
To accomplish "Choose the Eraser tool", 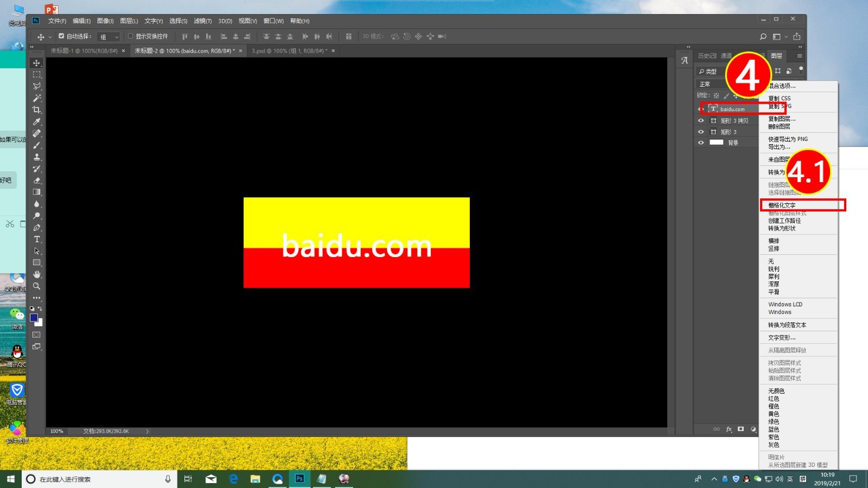I will point(37,181).
